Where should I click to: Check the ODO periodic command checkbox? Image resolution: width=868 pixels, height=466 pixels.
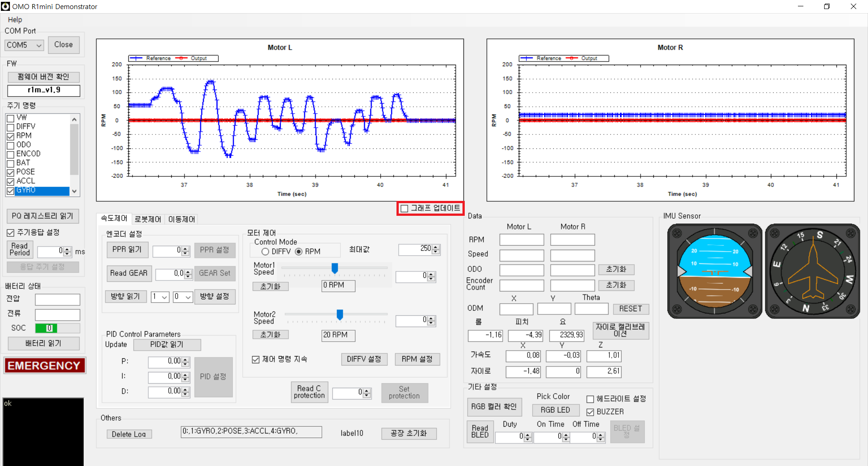pos(10,145)
